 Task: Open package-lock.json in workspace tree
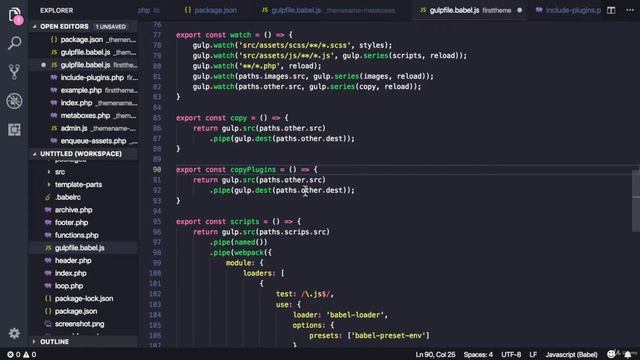tap(84, 298)
